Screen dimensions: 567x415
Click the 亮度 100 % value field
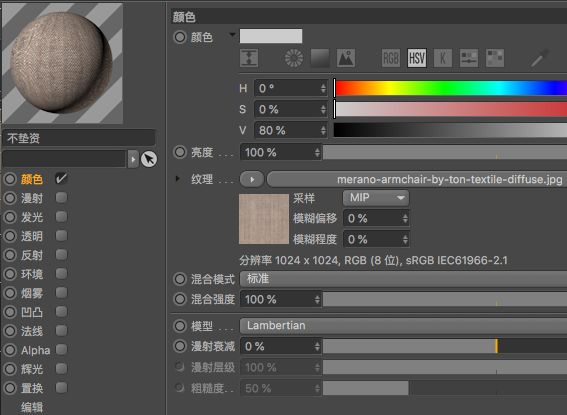point(281,152)
